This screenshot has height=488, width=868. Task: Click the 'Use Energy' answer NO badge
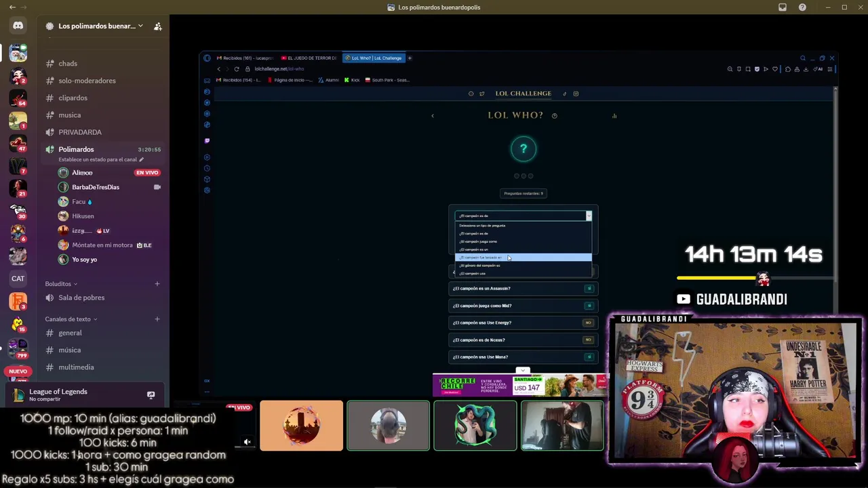coord(588,323)
